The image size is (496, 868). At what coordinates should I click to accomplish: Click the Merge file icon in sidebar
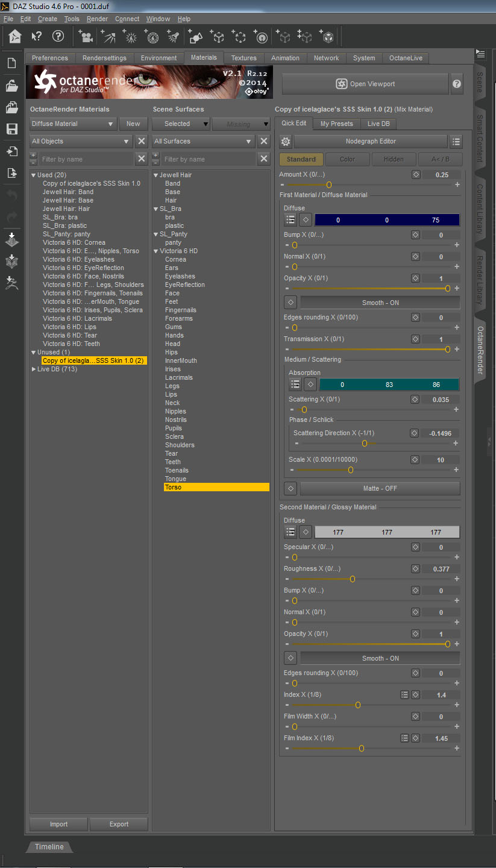tap(12, 107)
